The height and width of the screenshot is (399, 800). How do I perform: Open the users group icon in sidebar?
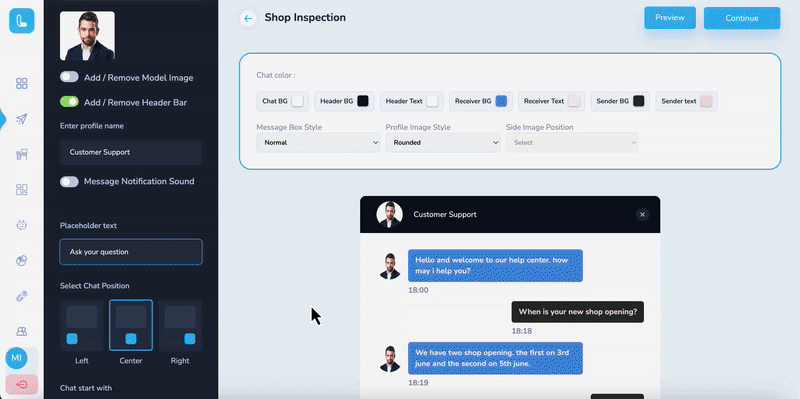(21, 331)
